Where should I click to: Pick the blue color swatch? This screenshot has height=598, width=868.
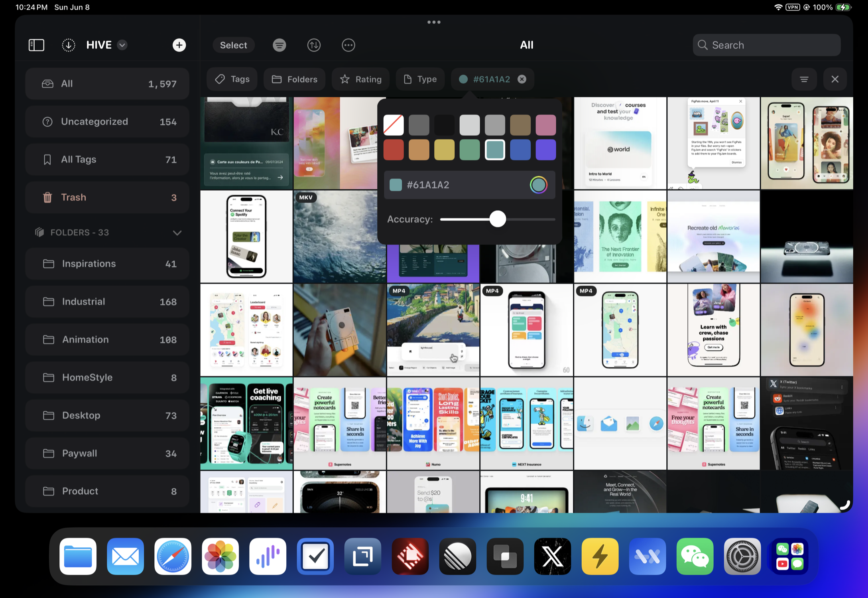(520, 150)
